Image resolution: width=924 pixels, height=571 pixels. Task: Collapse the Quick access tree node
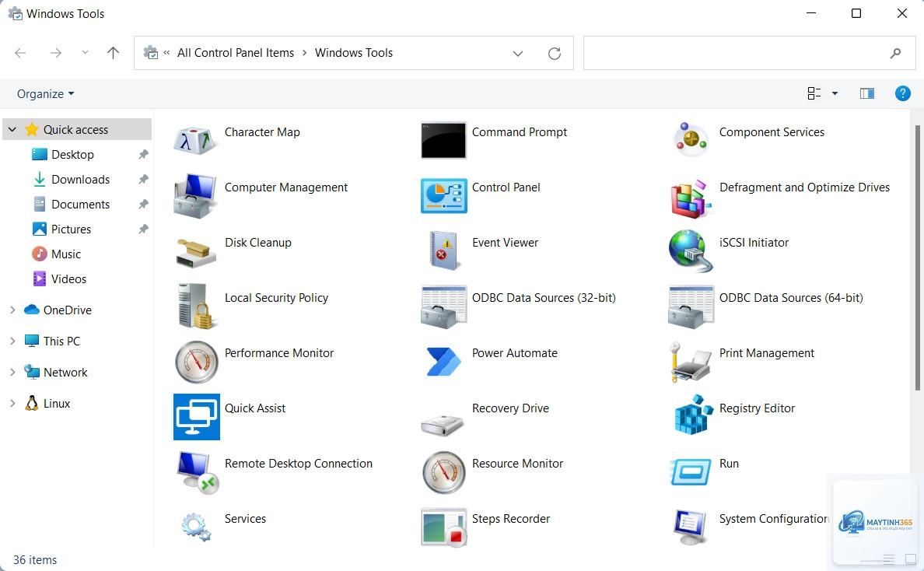click(x=12, y=130)
